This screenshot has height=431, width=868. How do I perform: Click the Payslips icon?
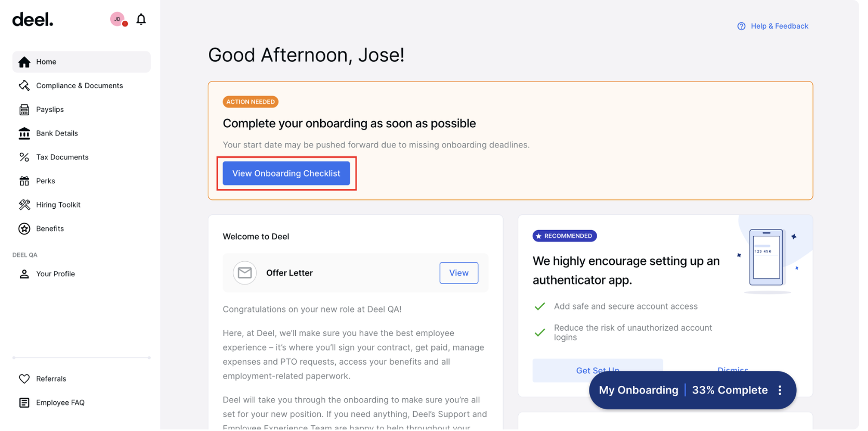point(24,109)
